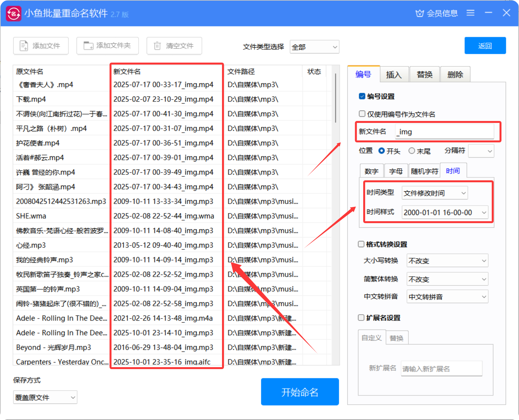519x420 pixels.
Task: Open the 保存方式 dropdown
Action: [x=45, y=397]
